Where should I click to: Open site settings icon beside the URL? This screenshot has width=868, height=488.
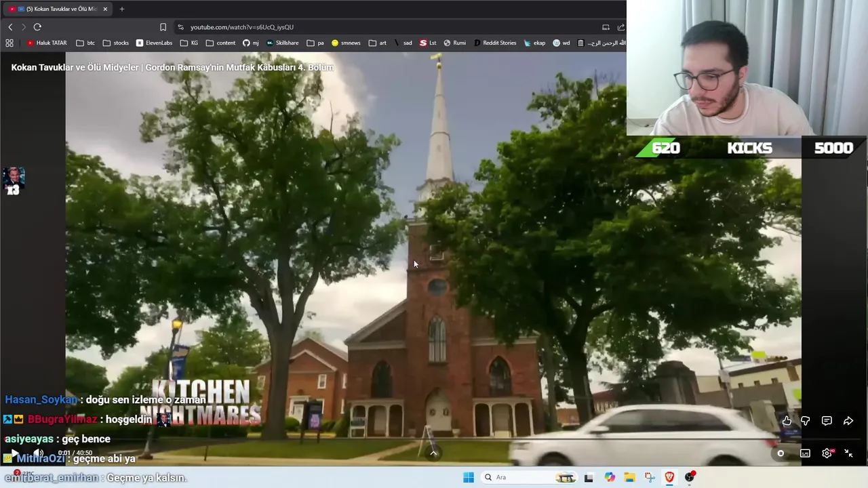180,27
